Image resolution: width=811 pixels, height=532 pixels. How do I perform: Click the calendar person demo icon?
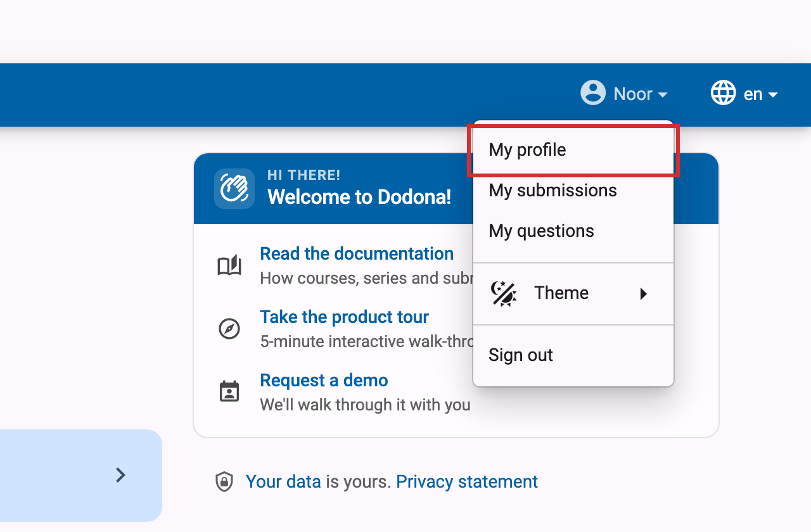pos(229,391)
